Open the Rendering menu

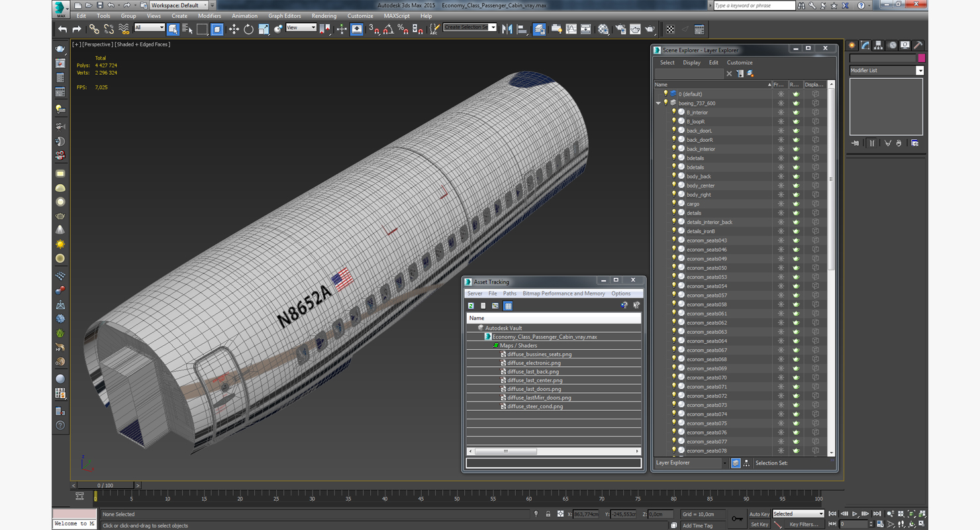[324, 16]
